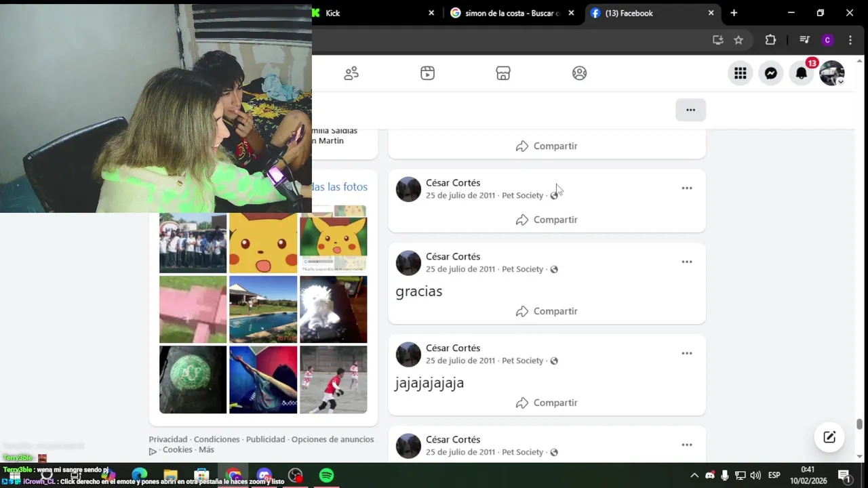Viewport: 868px width, 488px height.
Task: Open the Cookies footer link
Action: [178, 449]
